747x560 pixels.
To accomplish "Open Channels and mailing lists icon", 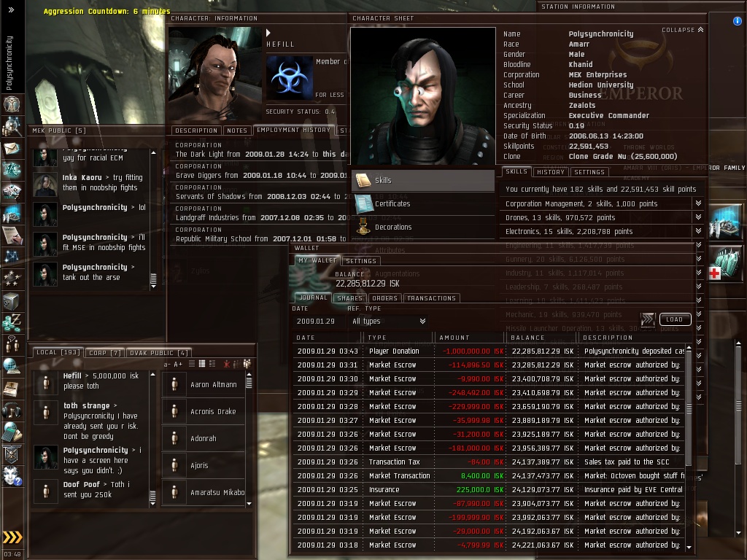I will 12,344.
